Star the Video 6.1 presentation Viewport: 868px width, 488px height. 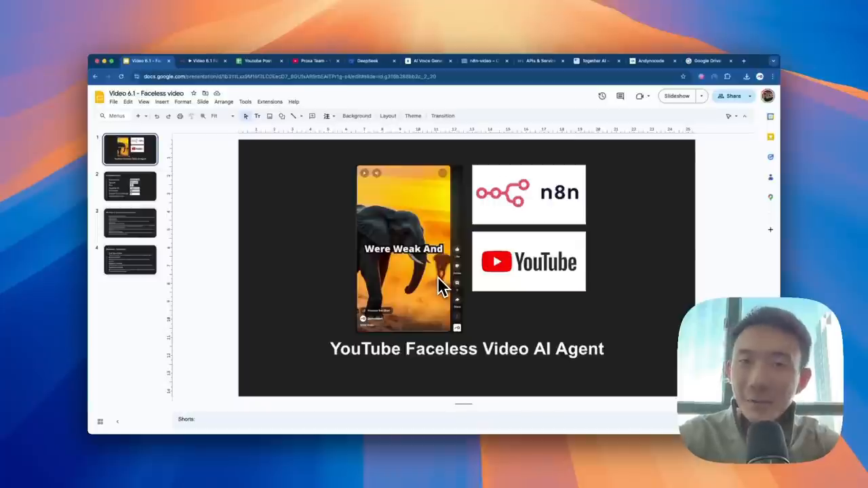(x=193, y=93)
